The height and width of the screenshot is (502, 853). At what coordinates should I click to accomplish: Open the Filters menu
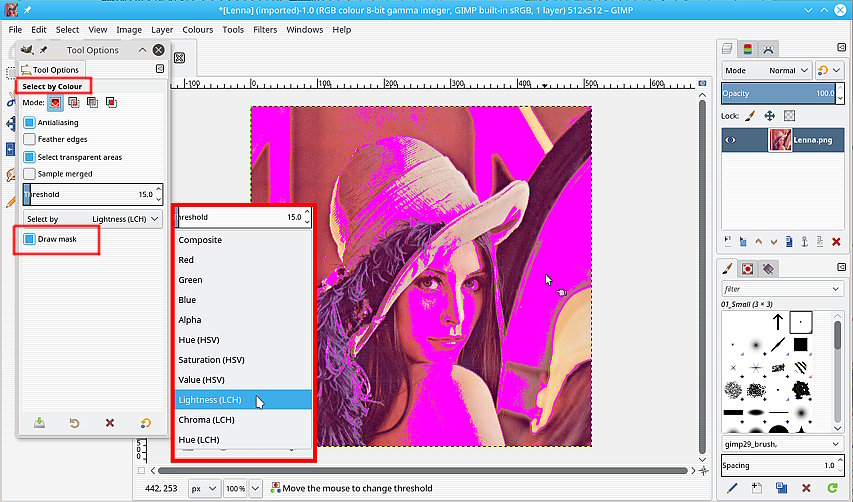pyautogui.click(x=265, y=29)
